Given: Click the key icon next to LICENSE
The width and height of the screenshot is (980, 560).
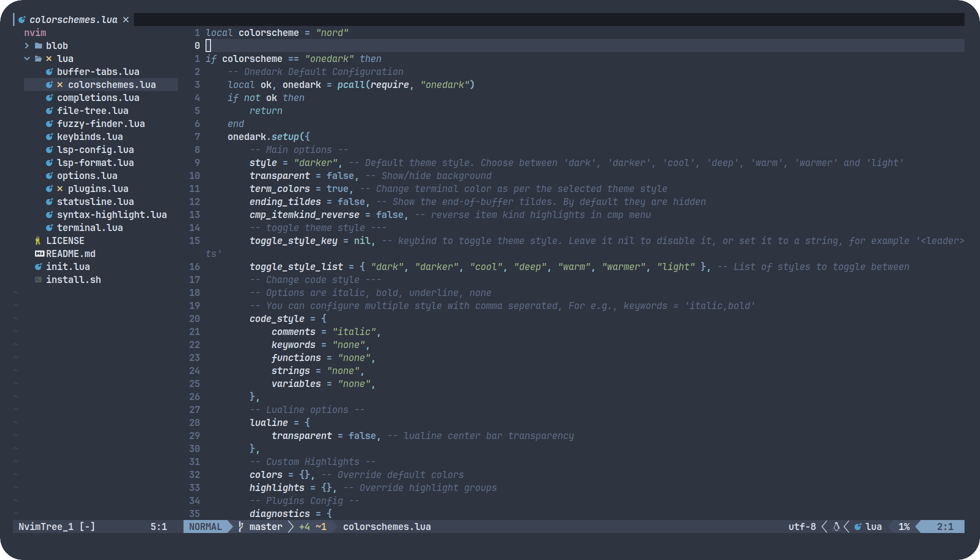Looking at the screenshot, I should click(38, 240).
